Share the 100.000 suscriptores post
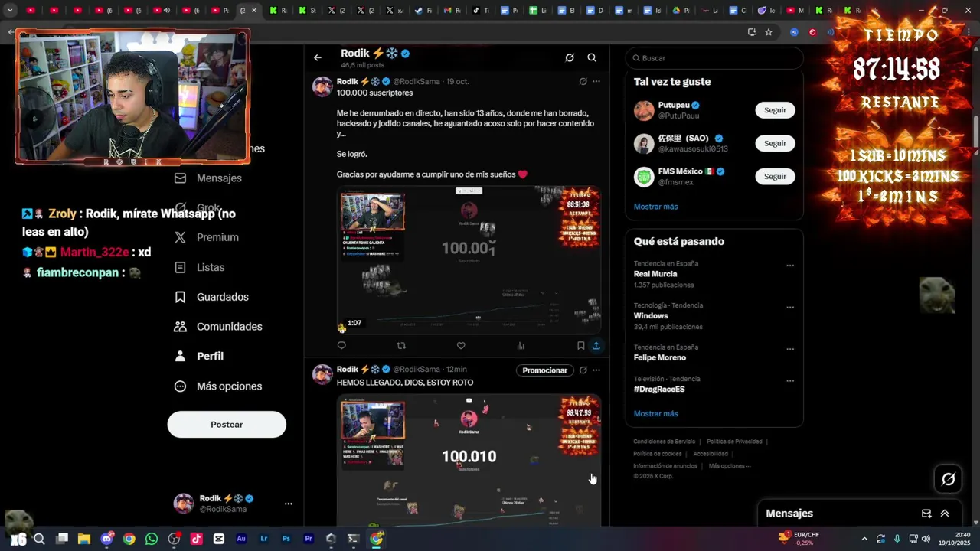The height and width of the screenshot is (551, 980). click(x=596, y=346)
